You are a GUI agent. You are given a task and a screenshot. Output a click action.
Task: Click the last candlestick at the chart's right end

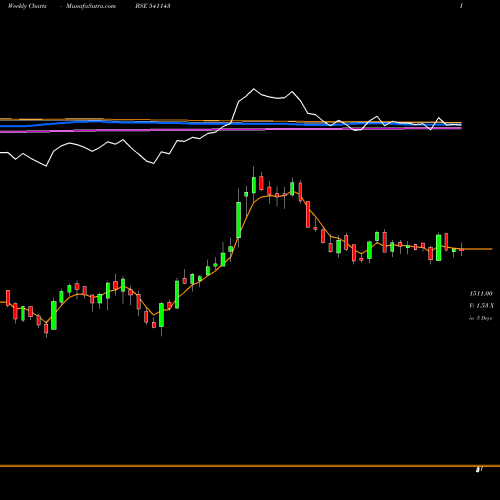(x=462, y=249)
